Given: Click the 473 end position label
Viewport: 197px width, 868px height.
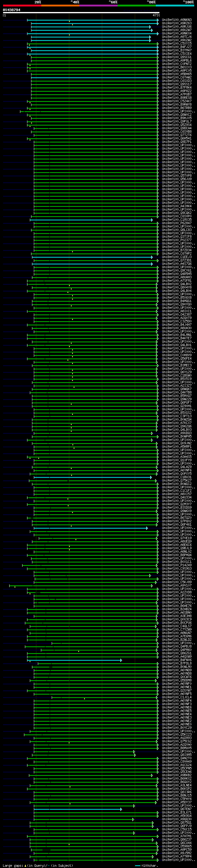Looking at the screenshot, I should (x=155, y=15).
